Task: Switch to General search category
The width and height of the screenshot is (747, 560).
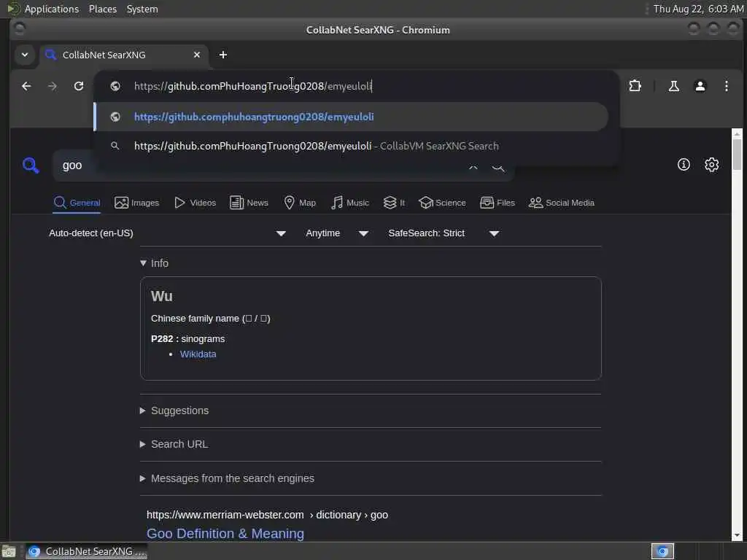Action: [77, 203]
